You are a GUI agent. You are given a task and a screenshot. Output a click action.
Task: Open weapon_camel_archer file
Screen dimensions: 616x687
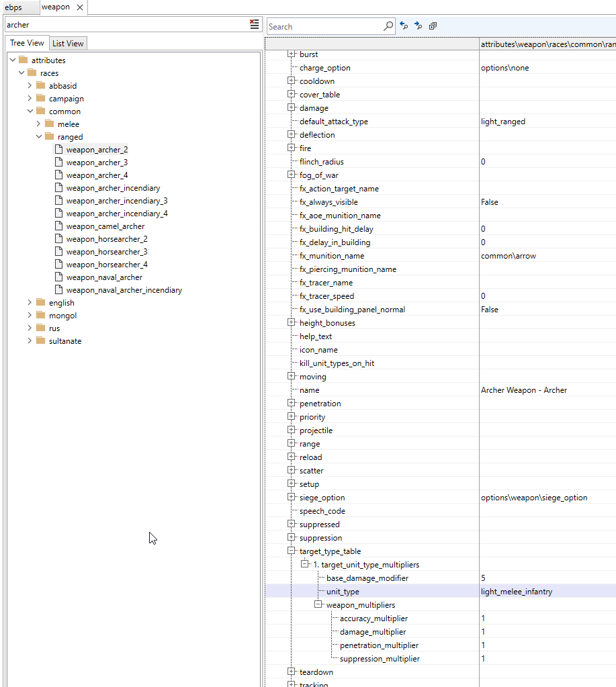105,226
